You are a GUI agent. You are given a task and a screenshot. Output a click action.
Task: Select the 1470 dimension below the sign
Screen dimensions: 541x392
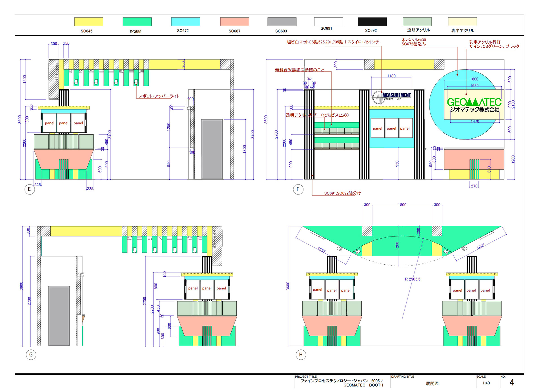pos(475,121)
